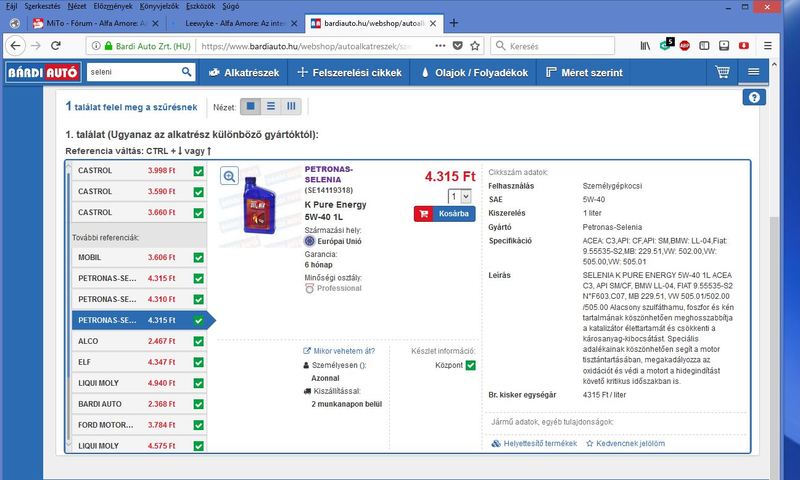Switch to column view layout icon
800x480 pixels.
coord(291,106)
